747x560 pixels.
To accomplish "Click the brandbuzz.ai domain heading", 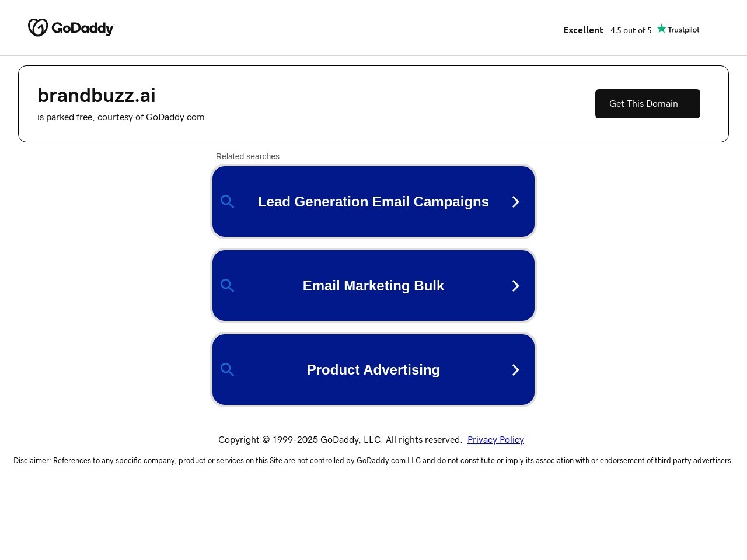I will (x=96, y=95).
